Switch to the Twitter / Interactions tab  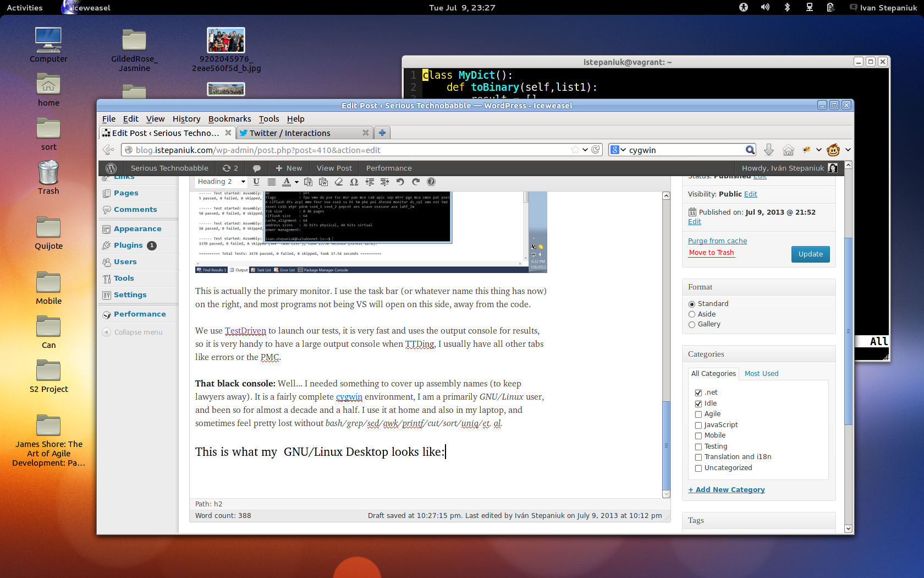pyautogui.click(x=304, y=133)
